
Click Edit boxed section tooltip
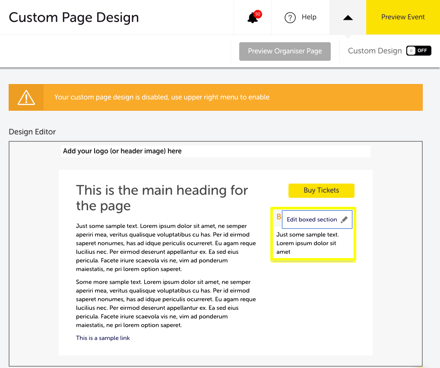(x=317, y=219)
